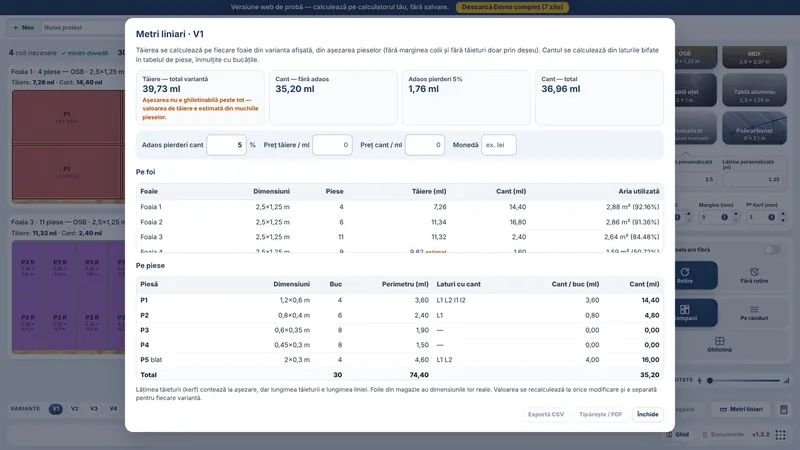Screen dimensions: 800x450
Task: Click piece row P3 in Pe piese table
Action: pyautogui.click(x=399, y=330)
